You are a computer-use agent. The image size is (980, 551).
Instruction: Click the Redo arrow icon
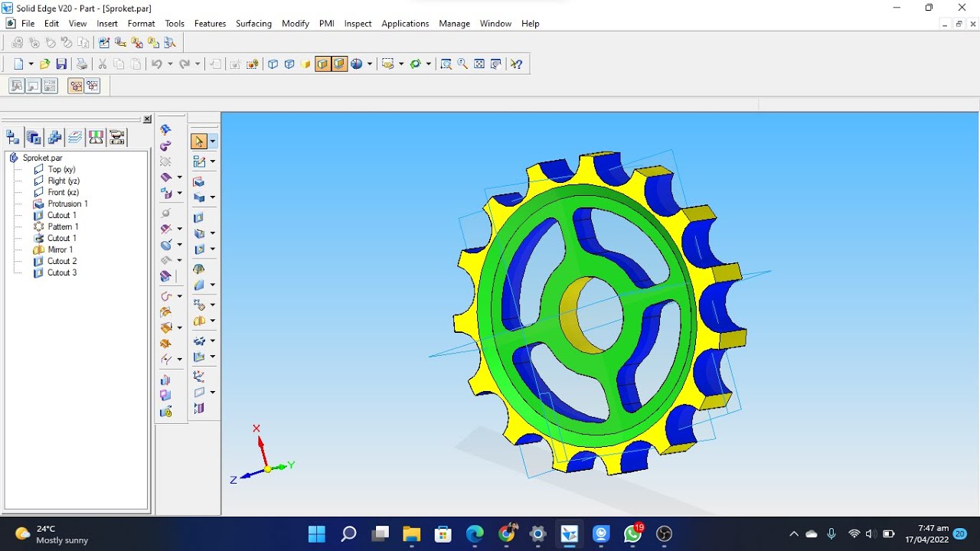(x=184, y=64)
